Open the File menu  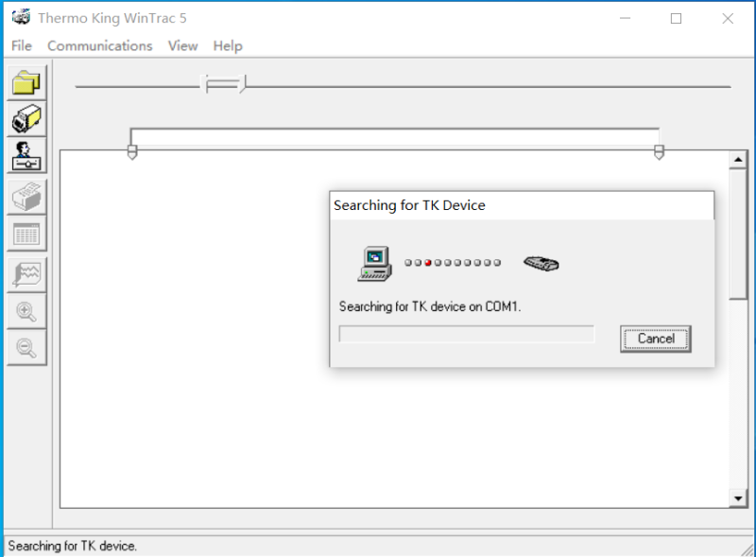[x=21, y=45]
